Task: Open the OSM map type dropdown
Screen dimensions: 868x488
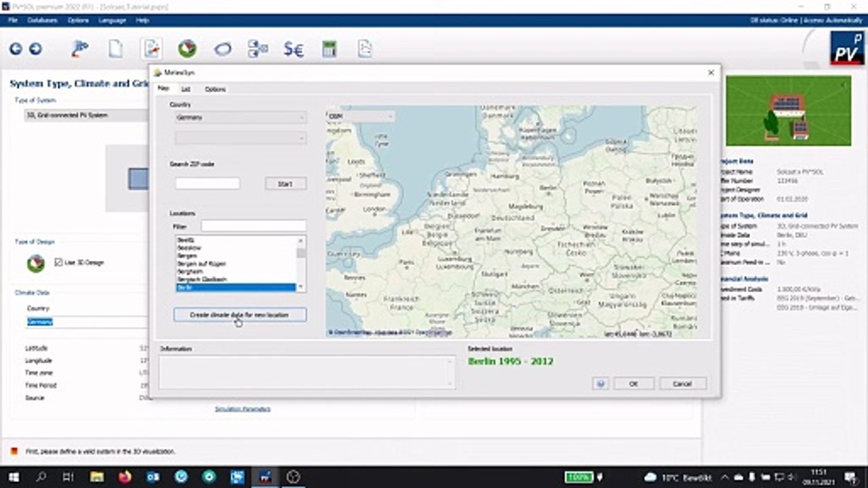Action: 360,117
